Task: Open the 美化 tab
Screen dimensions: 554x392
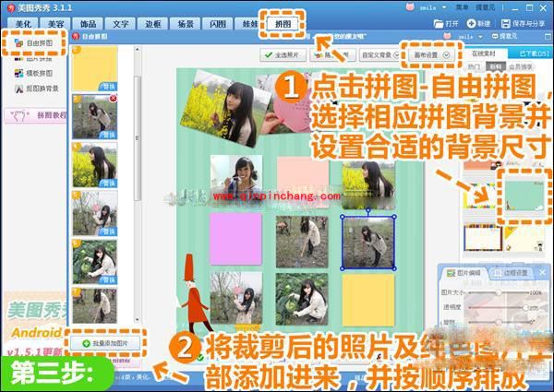Action: pos(23,24)
